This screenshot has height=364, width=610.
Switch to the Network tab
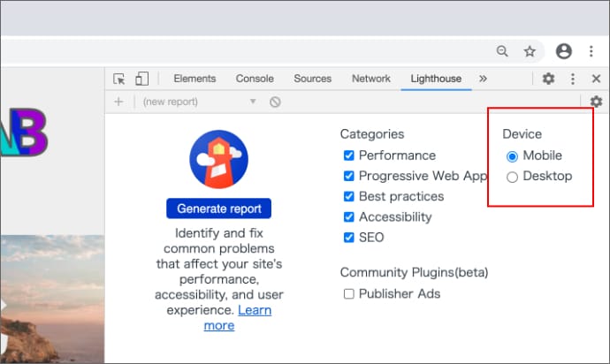pos(370,79)
